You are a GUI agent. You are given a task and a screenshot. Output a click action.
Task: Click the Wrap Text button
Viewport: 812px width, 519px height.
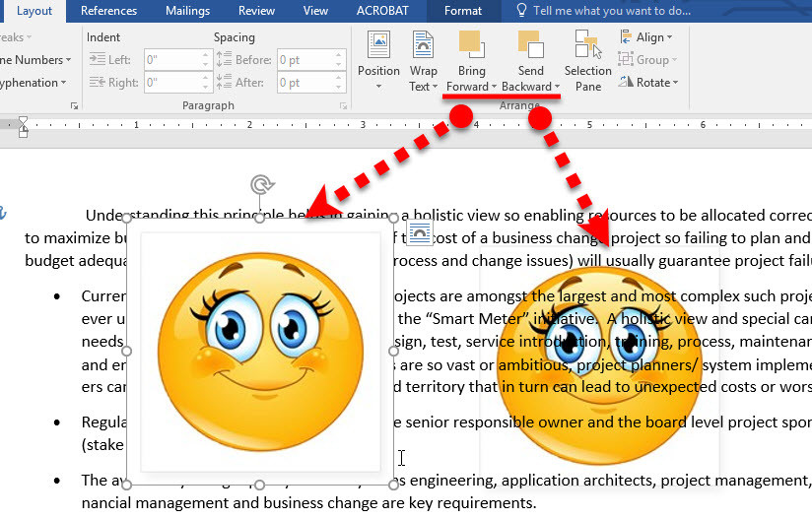tap(423, 60)
